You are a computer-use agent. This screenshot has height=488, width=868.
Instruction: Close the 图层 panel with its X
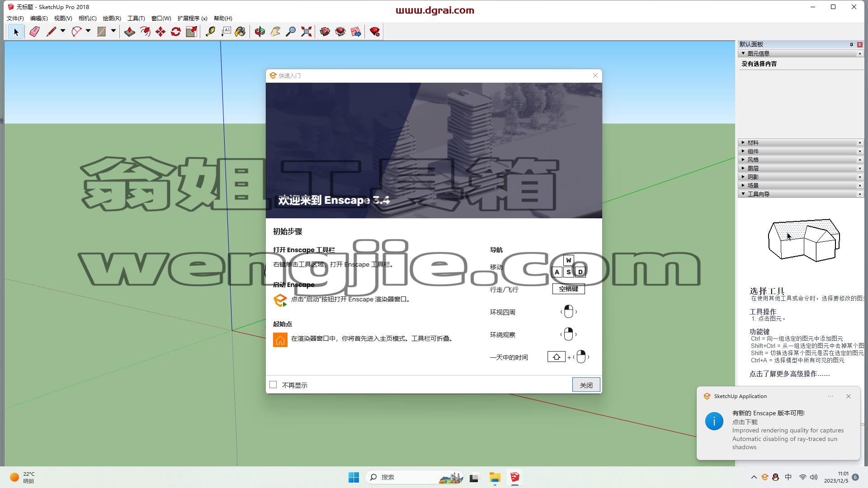click(860, 169)
